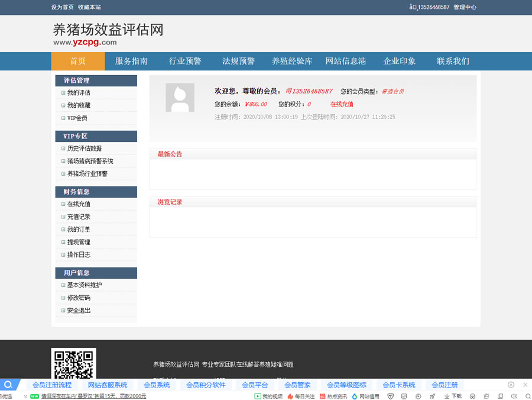Open 操作日志 in the sidebar
This screenshot has height=400, width=532.
pyautogui.click(x=79, y=254)
